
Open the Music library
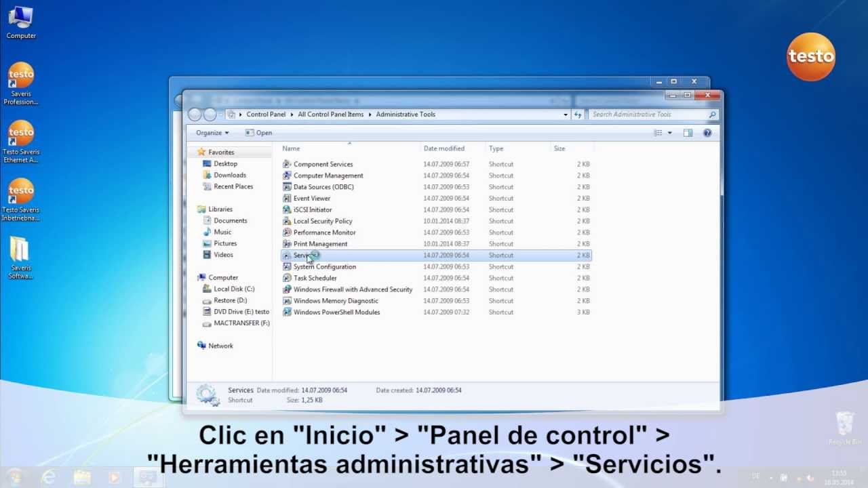click(x=222, y=232)
